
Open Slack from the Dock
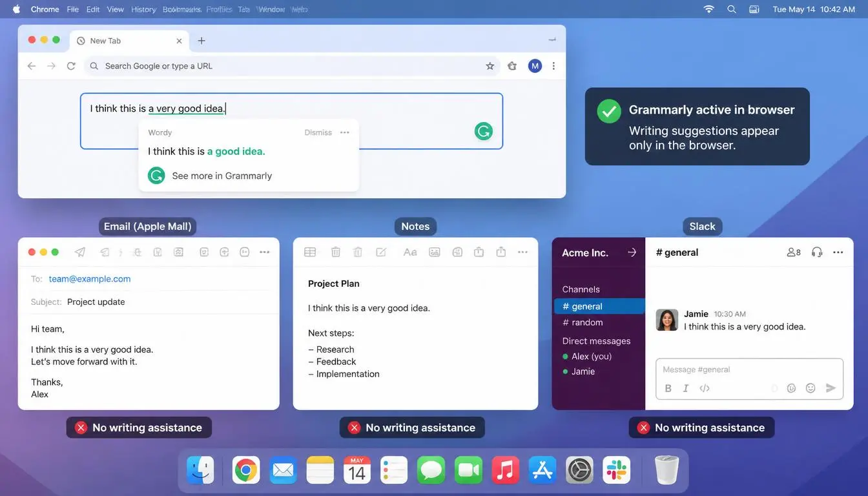point(617,470)
